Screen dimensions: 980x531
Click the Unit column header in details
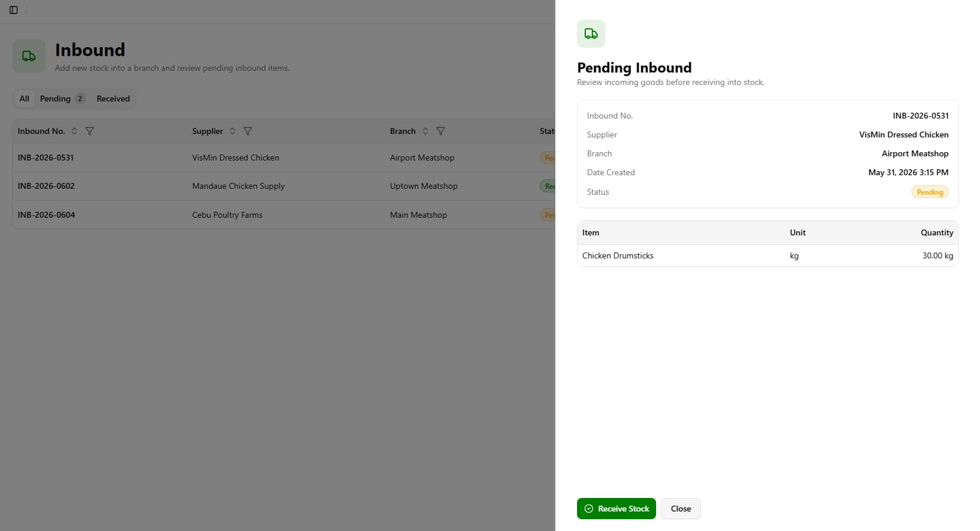pos(798,232)
